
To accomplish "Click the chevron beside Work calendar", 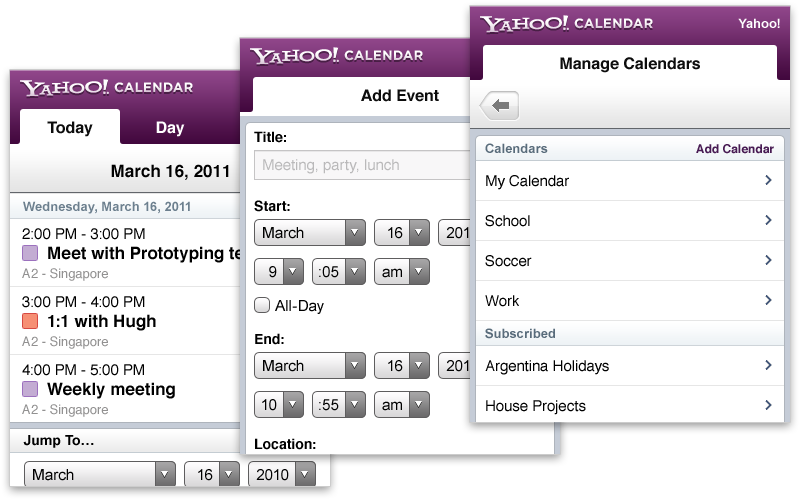I will [768, 300].
